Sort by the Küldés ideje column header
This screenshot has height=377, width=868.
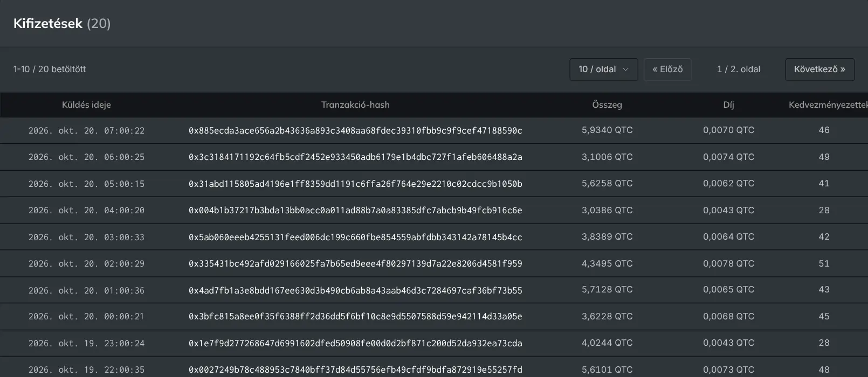click(86, 105)
